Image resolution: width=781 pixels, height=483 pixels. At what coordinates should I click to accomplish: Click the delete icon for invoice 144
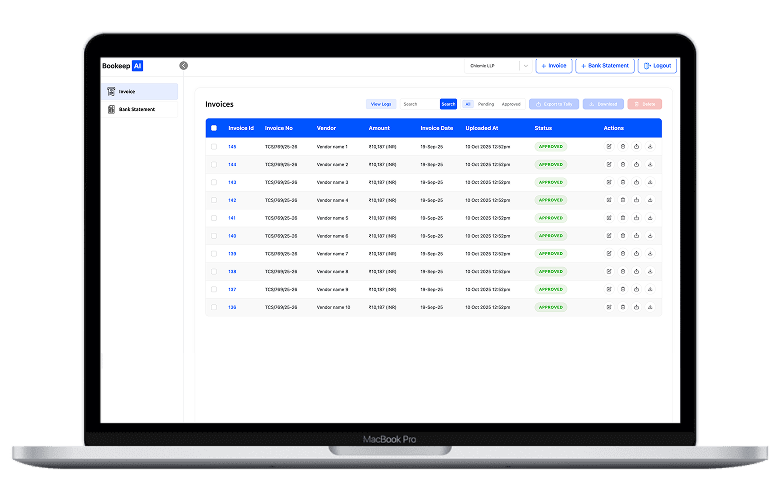tap(623, 164)
